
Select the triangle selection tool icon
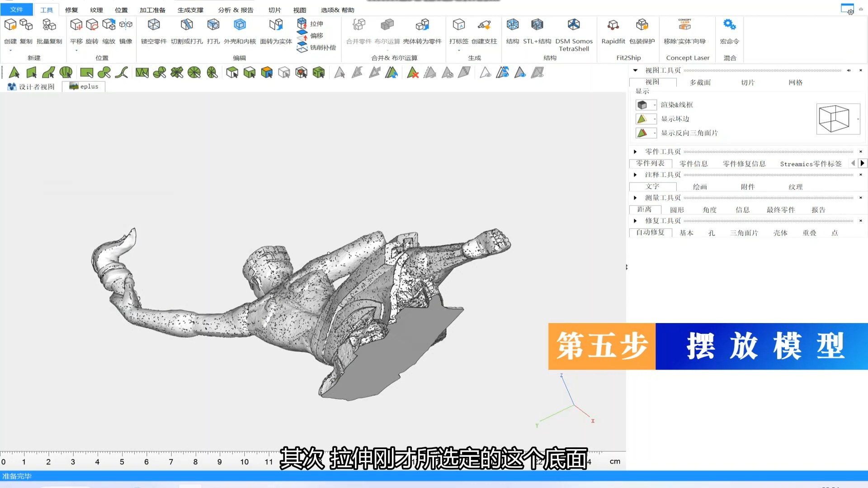coord(14,72)
